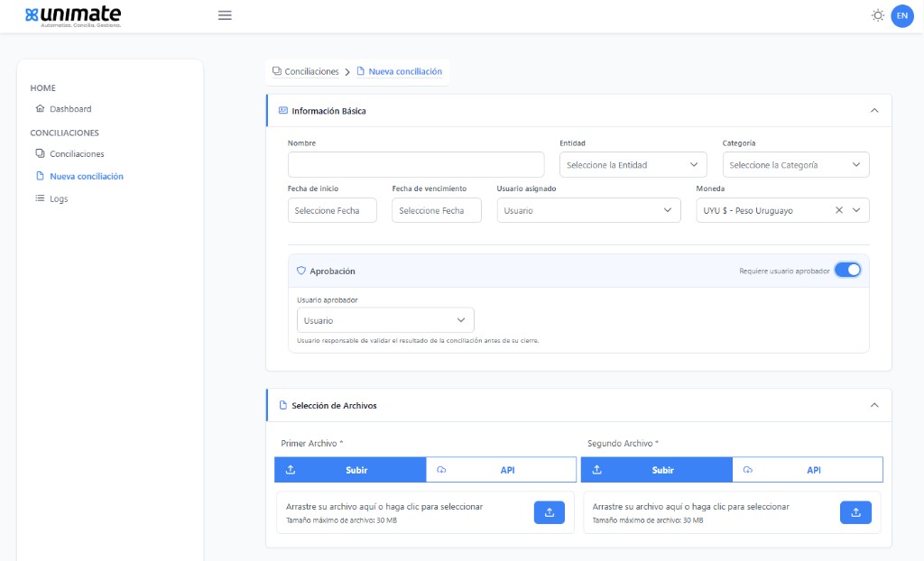Click the Selección de Archivos heading text
The width and height of the screenshot is (924, 561).
tap(334, 406)
